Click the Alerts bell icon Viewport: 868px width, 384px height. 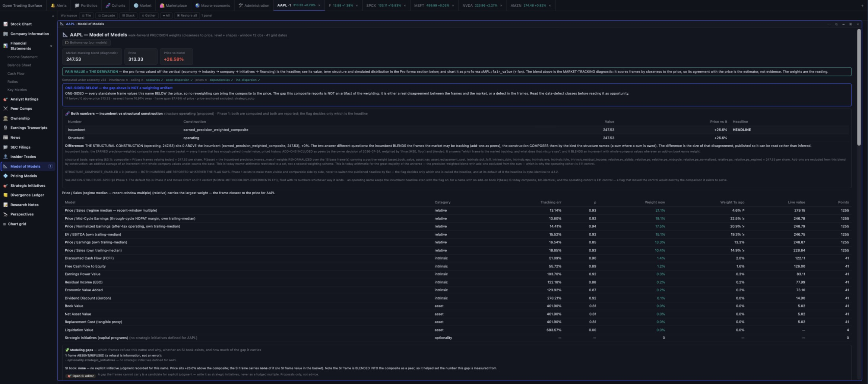point(53,6)
